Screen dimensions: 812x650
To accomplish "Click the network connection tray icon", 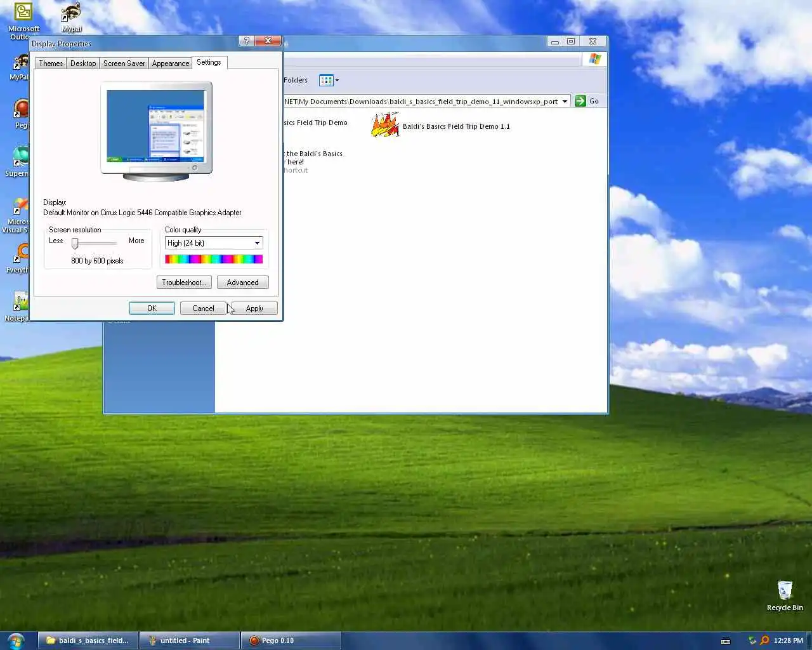I will tap(752, 640).
